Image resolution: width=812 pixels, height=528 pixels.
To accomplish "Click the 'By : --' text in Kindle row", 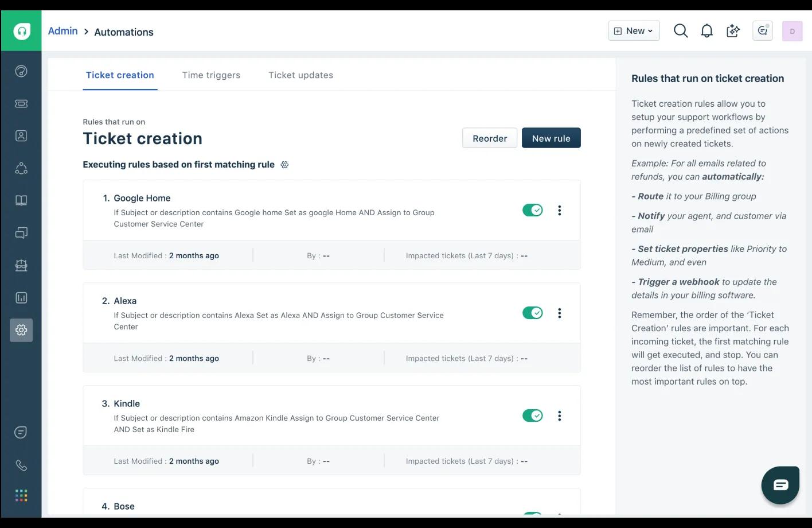I will [318, 461].
